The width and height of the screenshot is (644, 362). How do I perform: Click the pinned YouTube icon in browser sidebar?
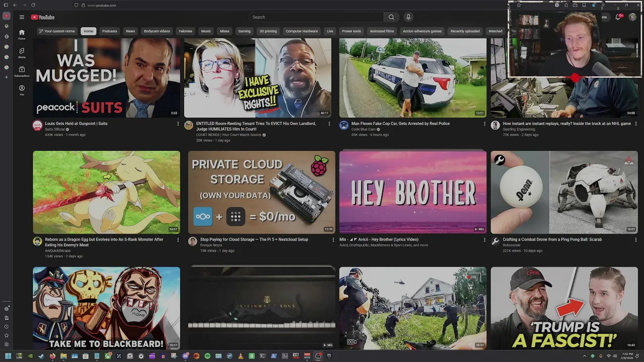(x=7, y=16)
